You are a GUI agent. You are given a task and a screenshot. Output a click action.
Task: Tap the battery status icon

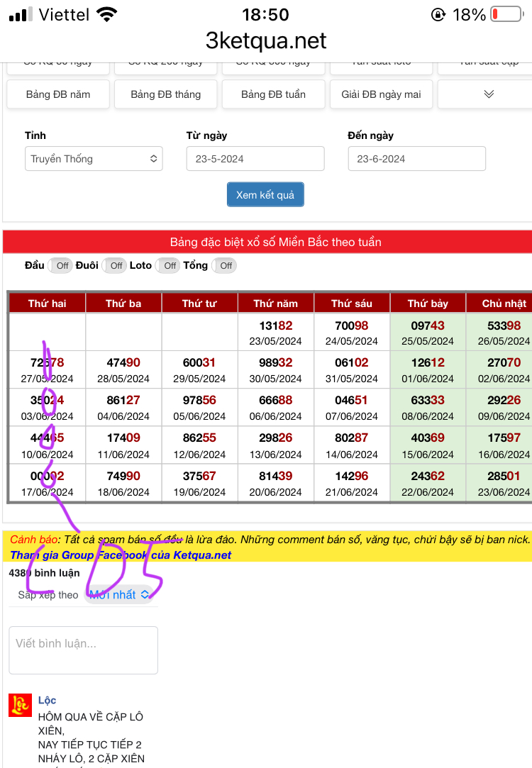tap(506, 14)
